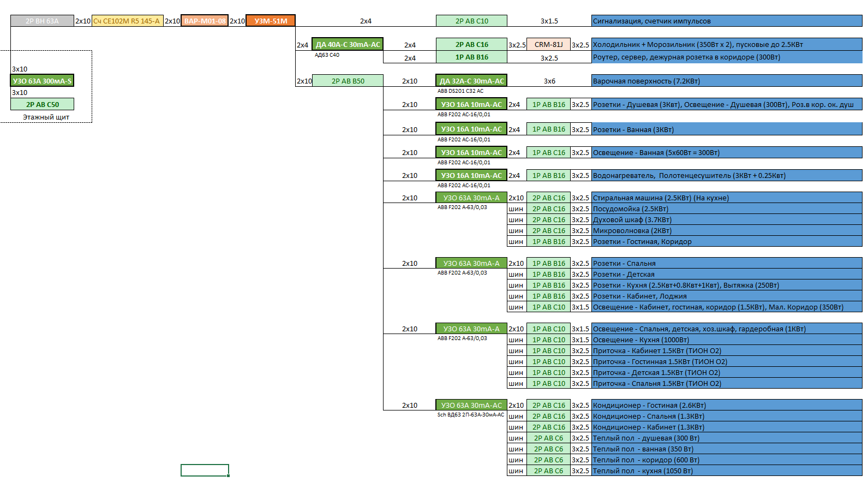This screenshot has width=868, height=482.
Task: Select the Розетки - Гостиная, Коридор cell
Action: 727,241
